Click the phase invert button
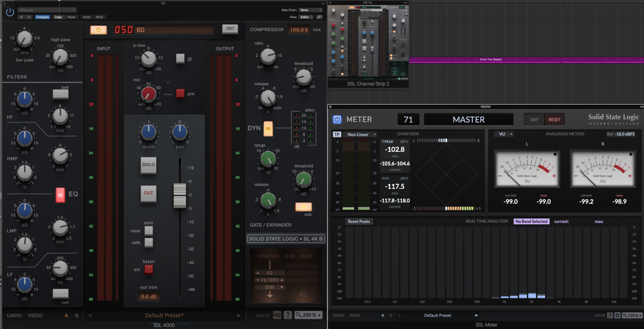The height and width of the screenshot is (329, 644). pos(180,58)
